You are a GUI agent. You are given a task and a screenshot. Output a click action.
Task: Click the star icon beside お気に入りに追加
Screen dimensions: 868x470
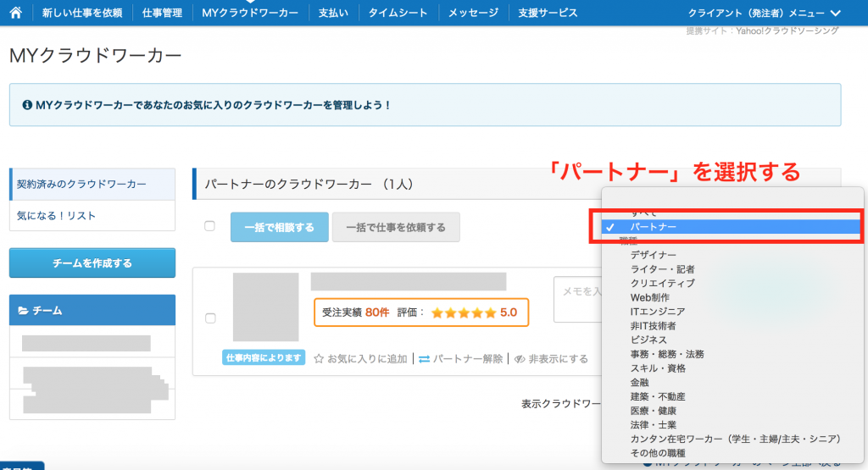click(320, 358)
